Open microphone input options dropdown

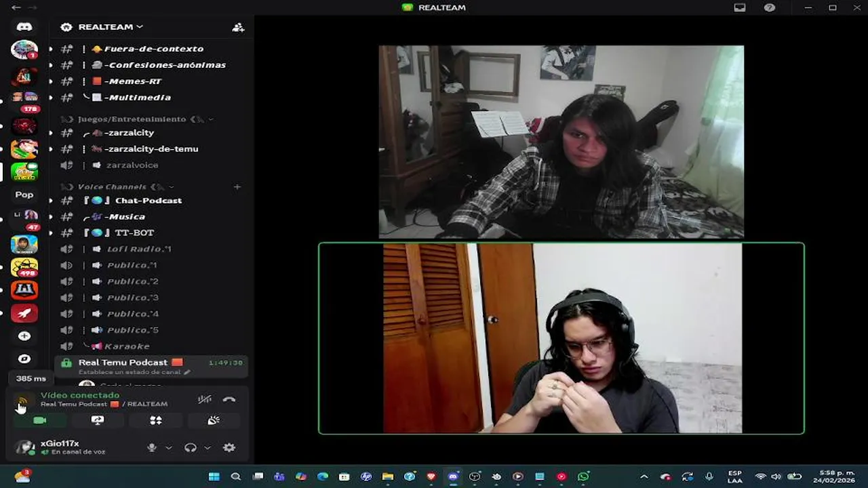(169, 447)
